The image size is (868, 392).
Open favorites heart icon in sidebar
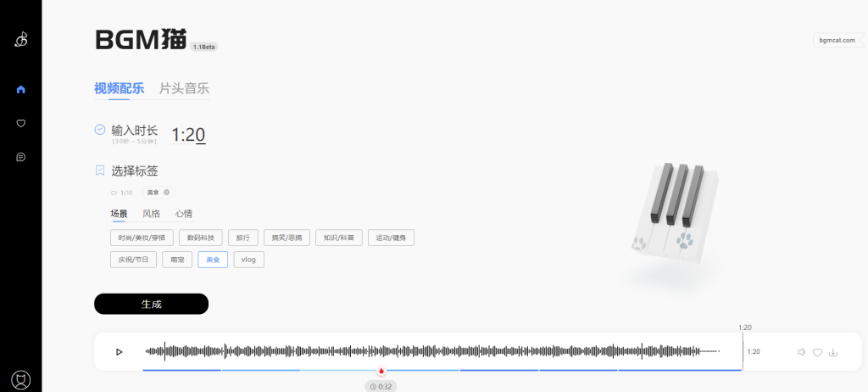(x=21, y=123)
